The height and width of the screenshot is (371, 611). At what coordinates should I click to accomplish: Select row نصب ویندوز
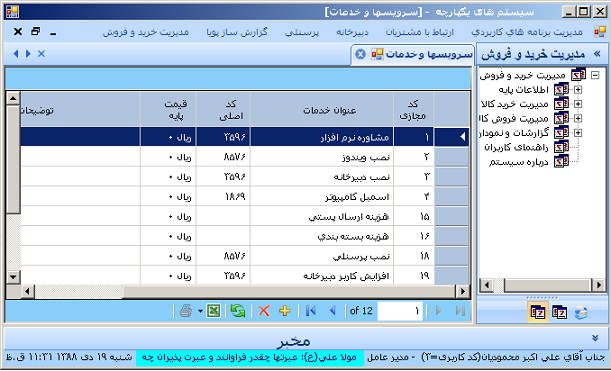click(x=245, y=157)
